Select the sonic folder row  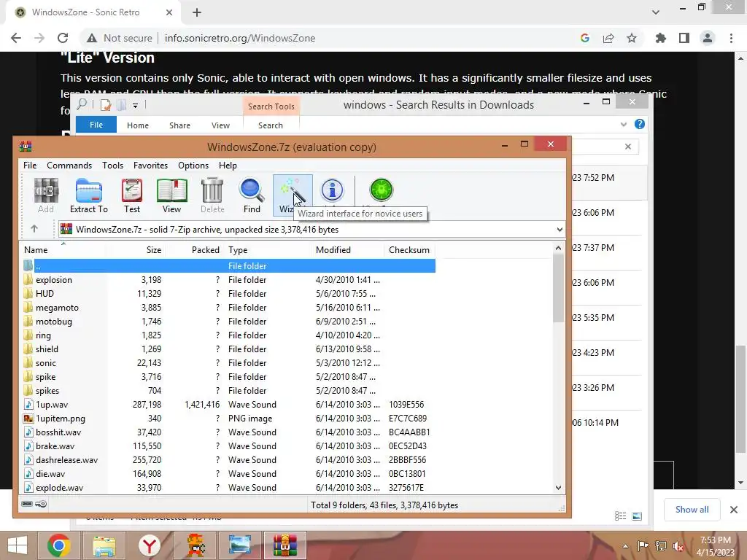tap(228, 363)
